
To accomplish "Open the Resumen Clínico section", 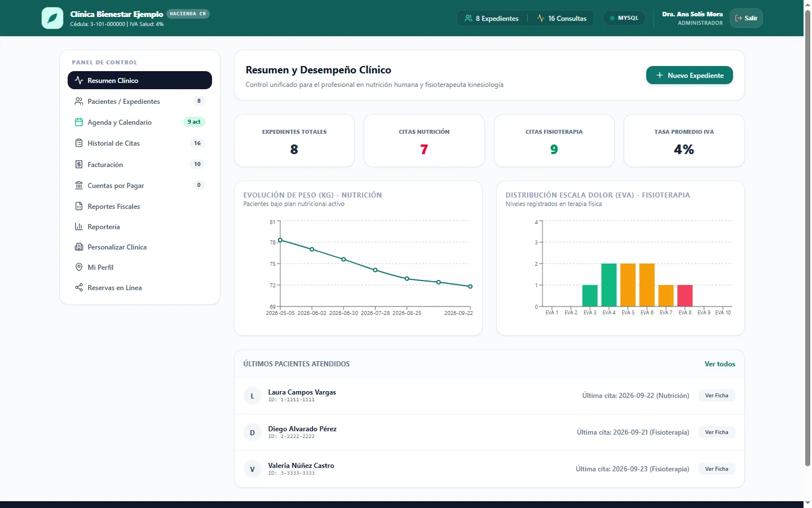I will 140,80.
